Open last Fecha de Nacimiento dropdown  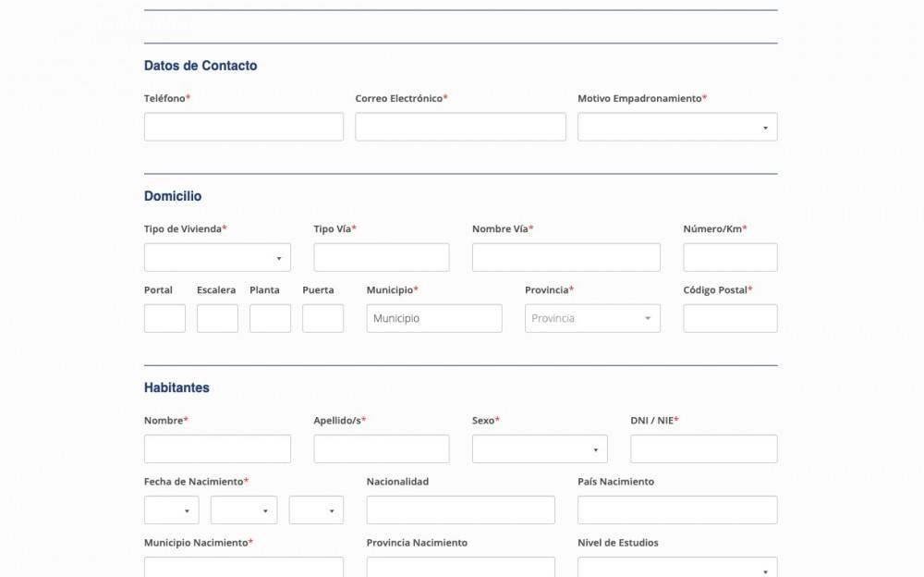point(316,509)
